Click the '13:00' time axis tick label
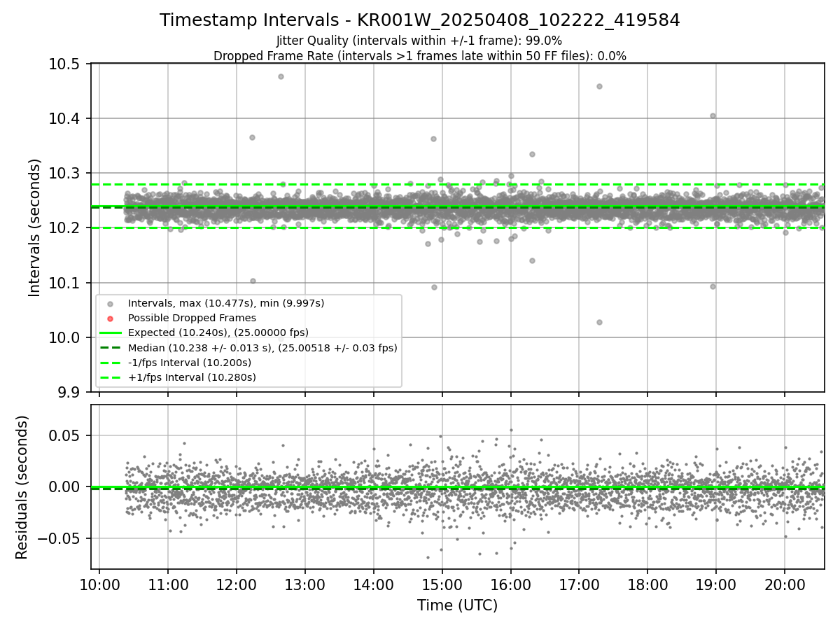Screen dimensions: 840x630 point(304,584)
